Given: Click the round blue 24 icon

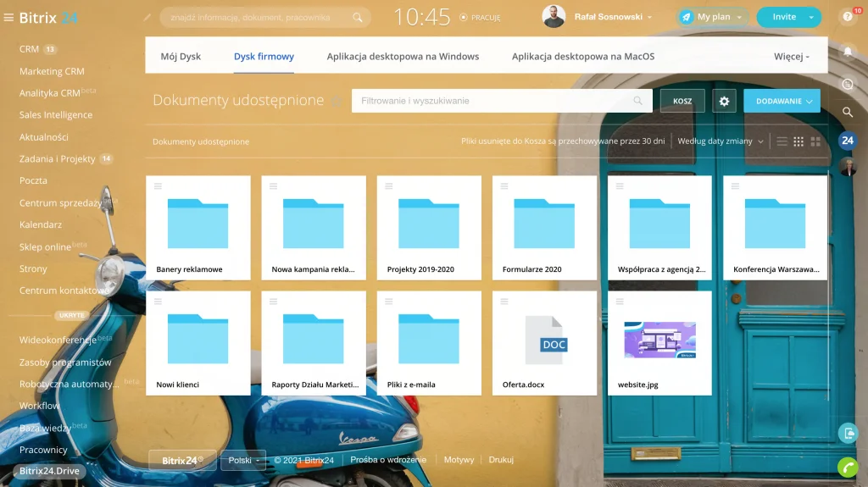Looking at the screenshot, I should (x=847, y=141).
